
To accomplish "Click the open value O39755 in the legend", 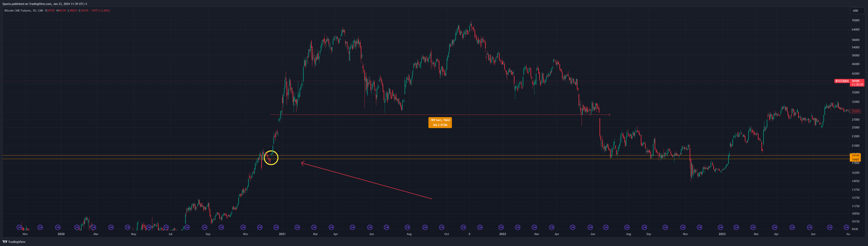I will tap(50, 11).
